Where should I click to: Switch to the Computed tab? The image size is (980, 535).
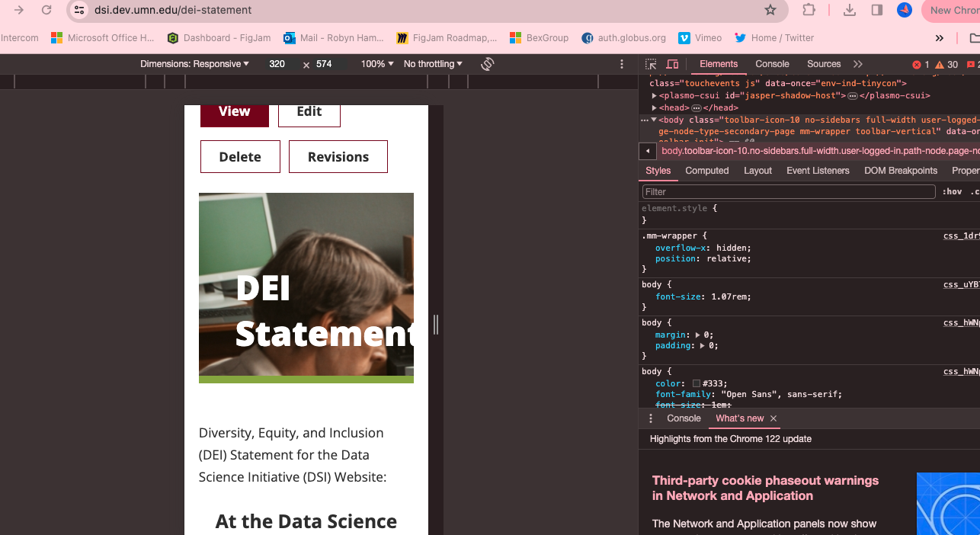click(706, 171)
